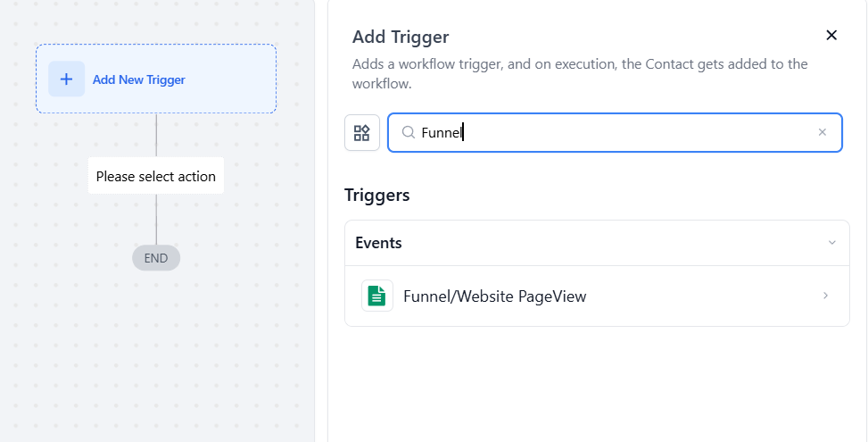Click the Triggers section heading
The height and width of the screenshot is (442, 868).
(377, 195)
